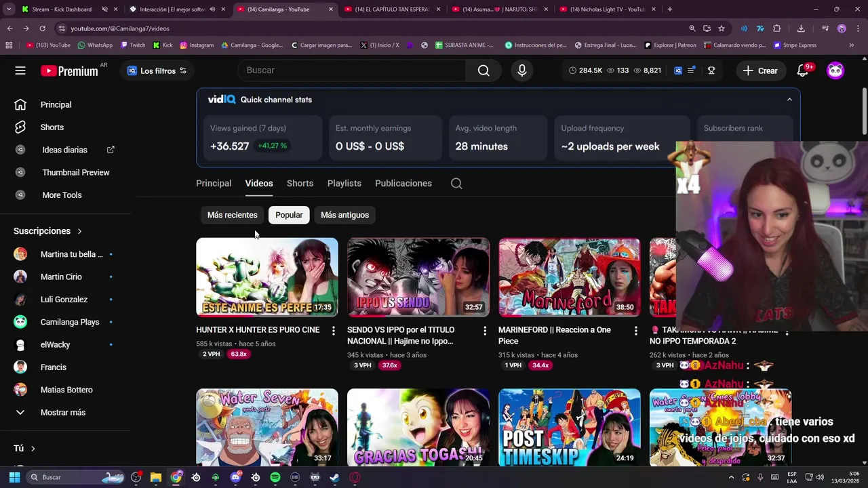Open the Water Seven quinta parte thumbnail
The width and height of the screenshot is (868, 488).
click(267, 428)
